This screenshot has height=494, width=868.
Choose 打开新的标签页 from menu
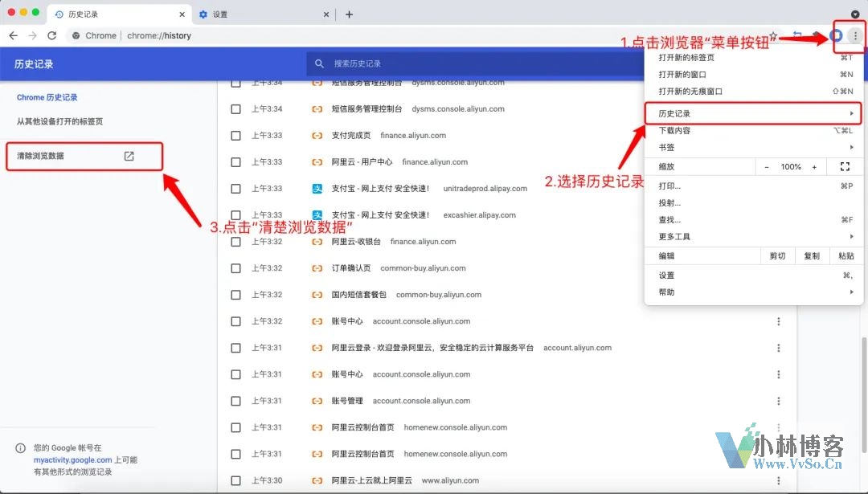pos(754,58)
